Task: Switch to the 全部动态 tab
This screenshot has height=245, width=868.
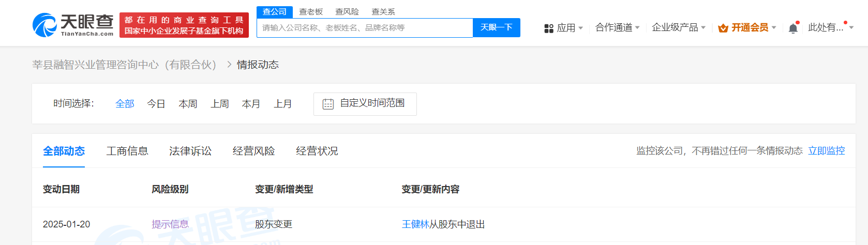Action: coord(64,151)
